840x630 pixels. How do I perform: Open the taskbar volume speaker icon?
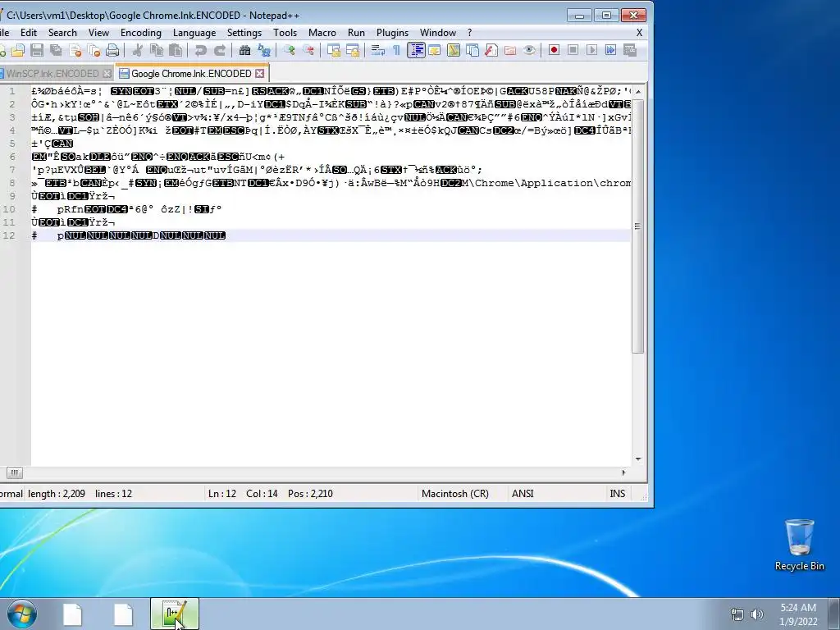point(757,614)
